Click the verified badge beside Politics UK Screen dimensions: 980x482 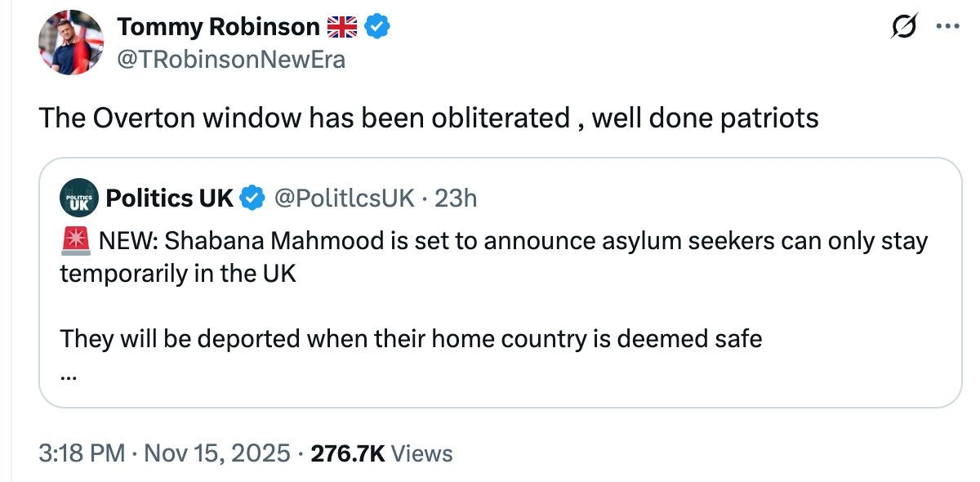[254, 198]
